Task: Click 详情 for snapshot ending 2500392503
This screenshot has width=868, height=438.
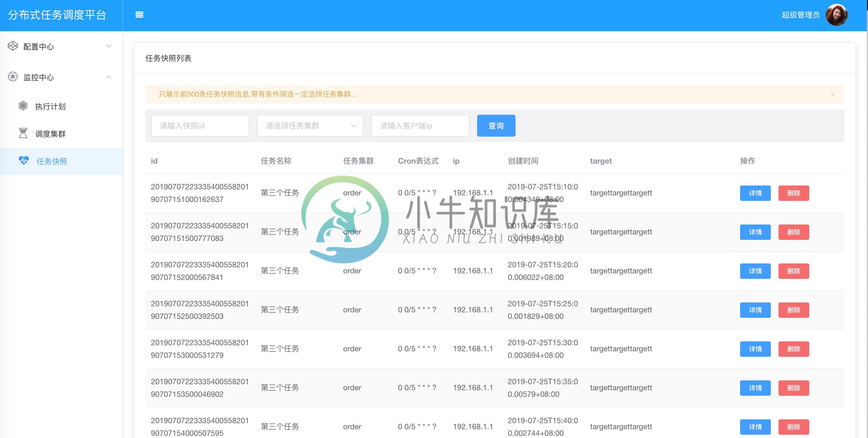Action: coord(755,310)
